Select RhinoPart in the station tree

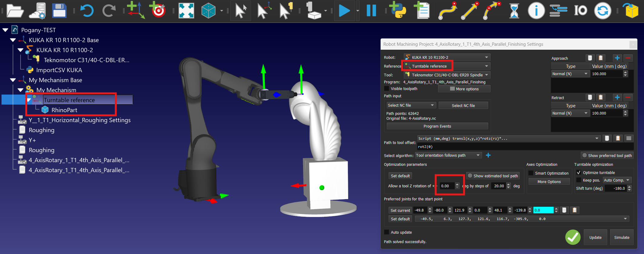(x=64, y=110)
